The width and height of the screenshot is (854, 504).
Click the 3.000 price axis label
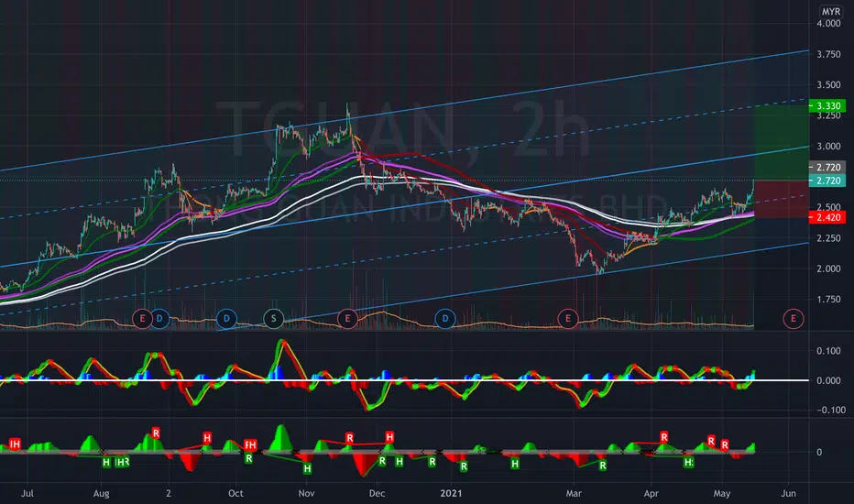[x=828, y=146]
